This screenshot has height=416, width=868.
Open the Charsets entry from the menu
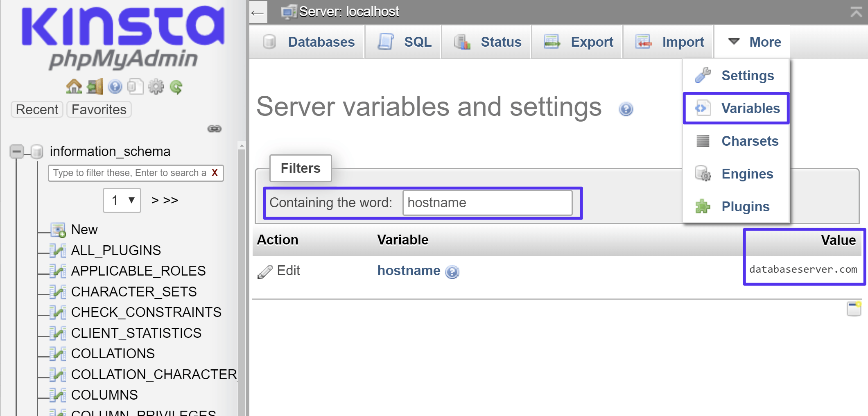tap(750, 141)
